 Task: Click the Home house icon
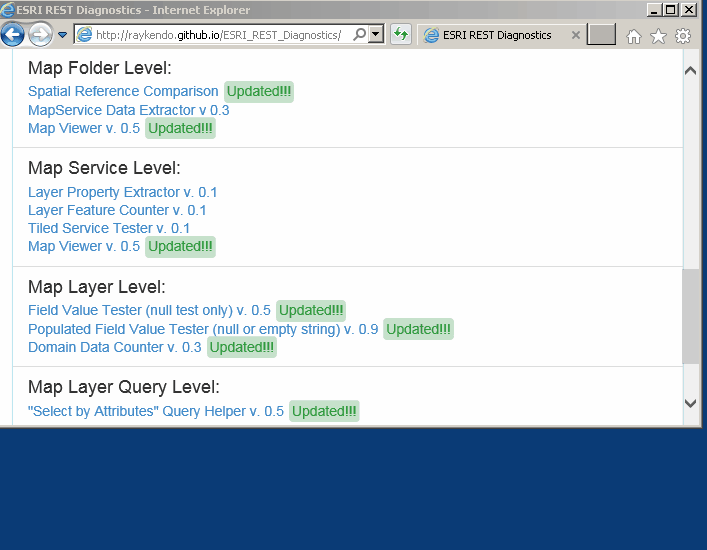click(x=634, y=36)
